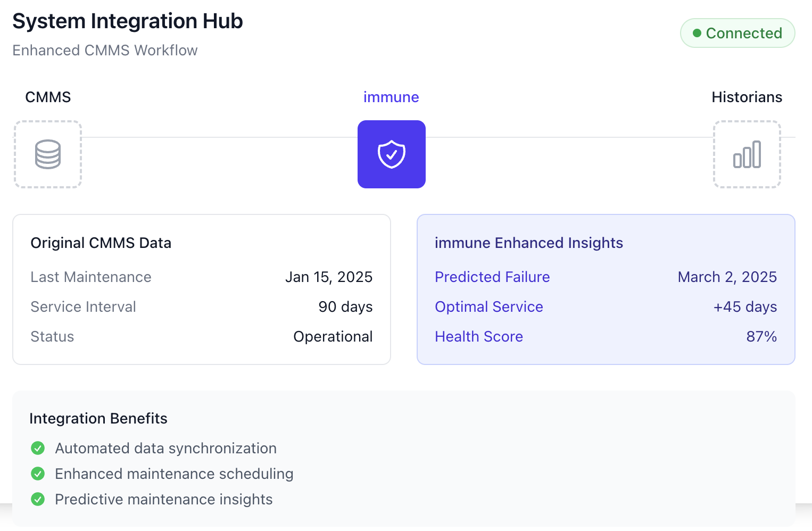812x531 pixels.
Task: Select the 87% health value
Action: [x=761, y=336]
